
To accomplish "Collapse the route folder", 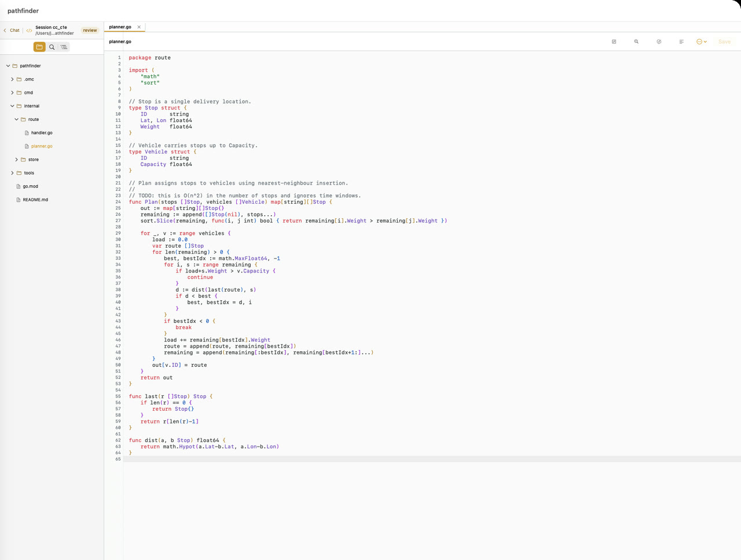I will click(x=16, y=119).
